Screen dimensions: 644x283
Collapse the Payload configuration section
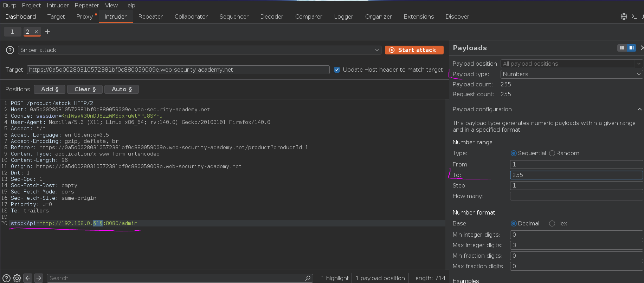[639, 109]
